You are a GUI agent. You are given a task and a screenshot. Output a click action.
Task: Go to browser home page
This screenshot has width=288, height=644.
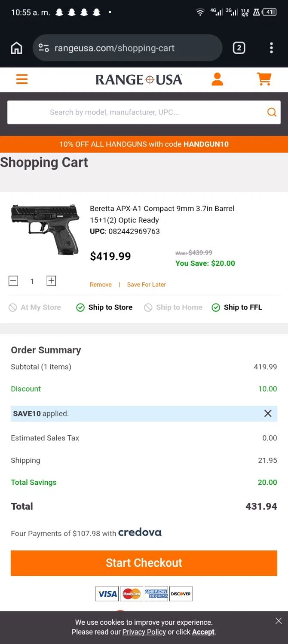pyautogui.click(x=16, y=48)
